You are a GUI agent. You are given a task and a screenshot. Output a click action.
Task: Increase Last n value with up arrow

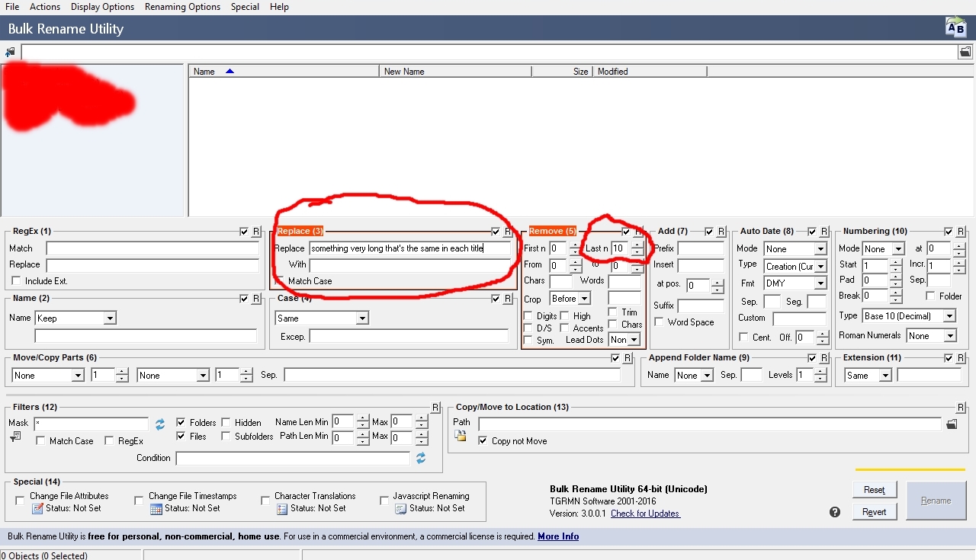tap(637, 245)
